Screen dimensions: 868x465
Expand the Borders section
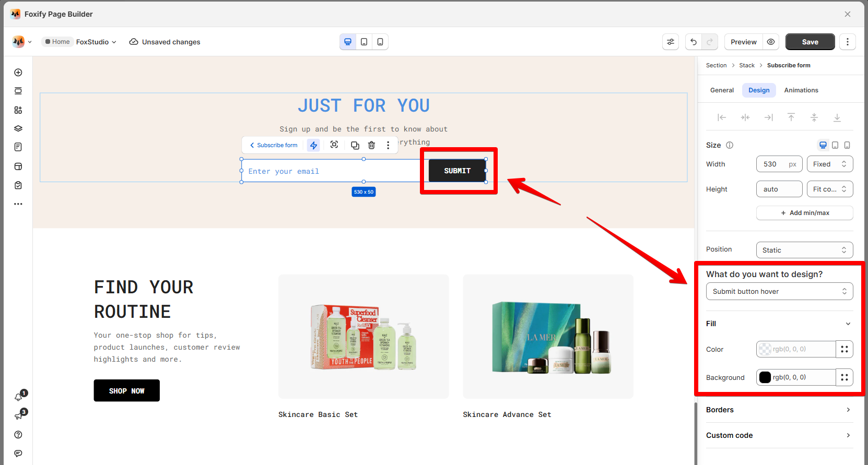tap(779, 410)
